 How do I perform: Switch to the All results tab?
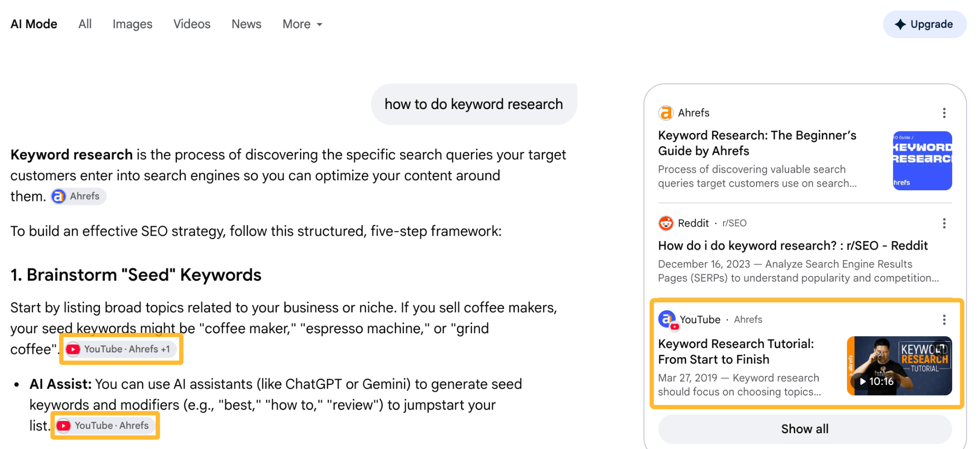click(85, 24)
